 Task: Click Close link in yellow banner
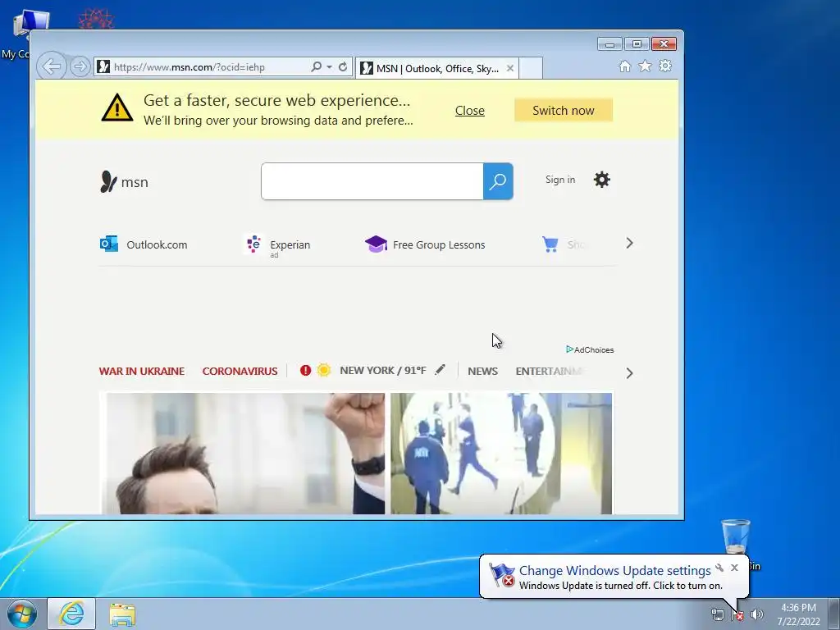tap(470, 111)
